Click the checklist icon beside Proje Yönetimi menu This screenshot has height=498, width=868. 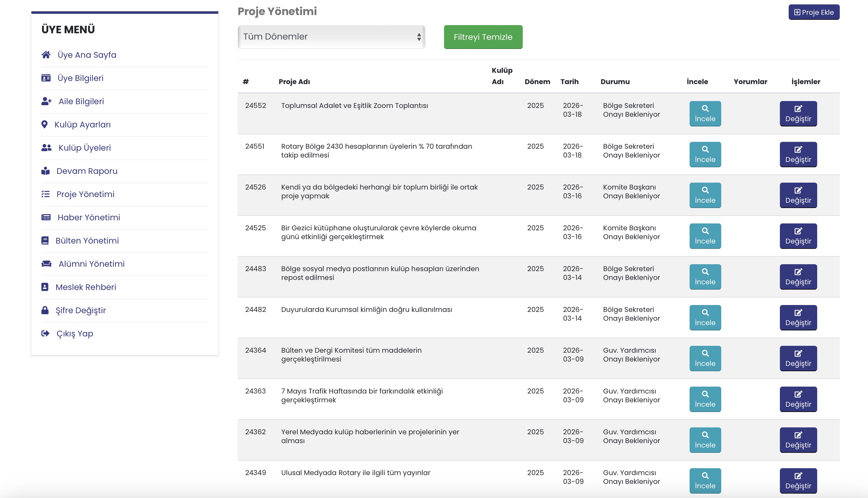(x=45, y=194)
